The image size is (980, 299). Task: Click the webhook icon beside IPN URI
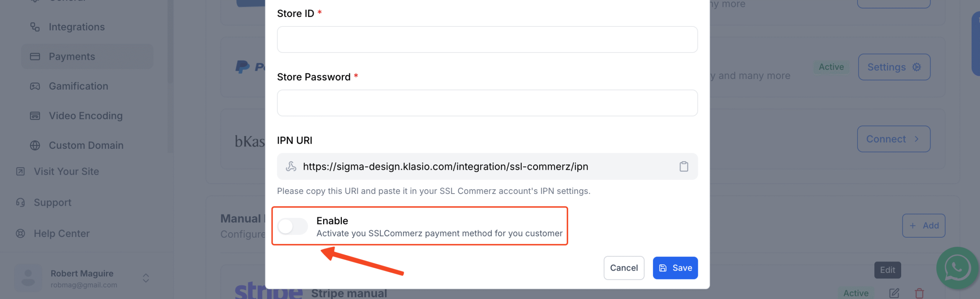click(x=291, y=166)
